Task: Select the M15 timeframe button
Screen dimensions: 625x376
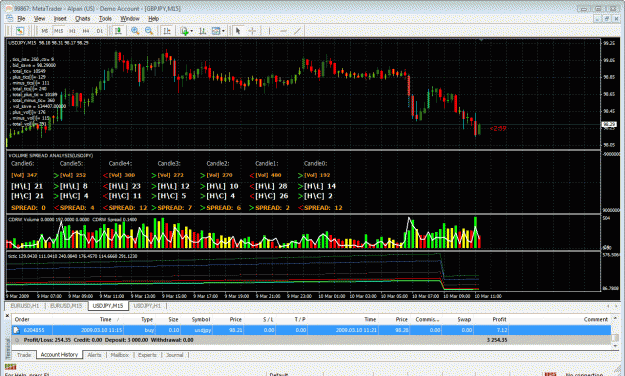Action: [x=59, y=31]
